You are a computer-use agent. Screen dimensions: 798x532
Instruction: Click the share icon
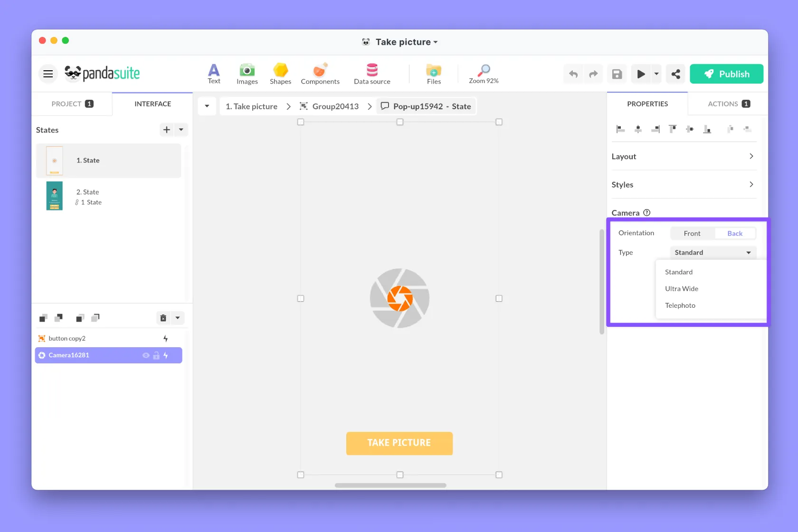click(675, 74)
